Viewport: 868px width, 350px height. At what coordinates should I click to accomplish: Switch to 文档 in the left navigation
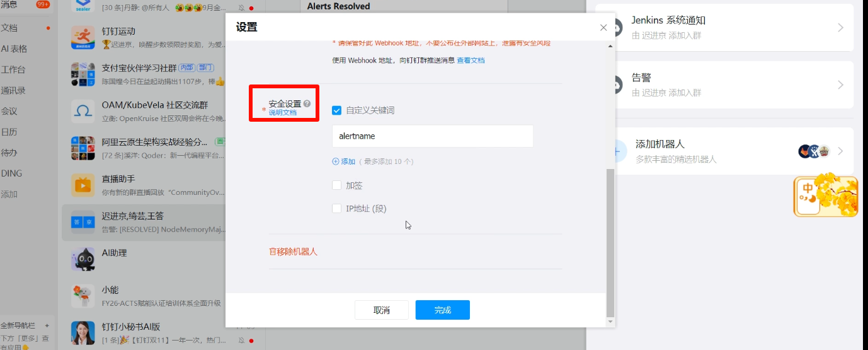click(9, 28)
